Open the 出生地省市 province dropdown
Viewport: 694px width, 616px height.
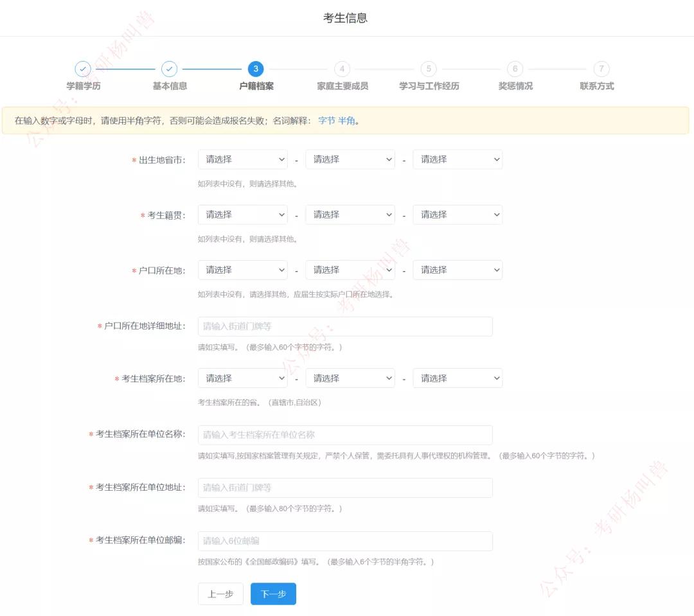coord(242,159)
